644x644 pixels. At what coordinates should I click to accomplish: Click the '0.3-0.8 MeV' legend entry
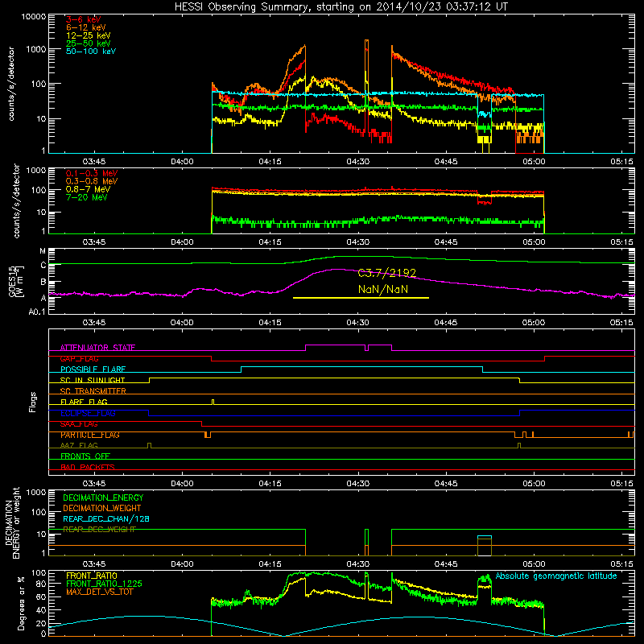[92, 181]
